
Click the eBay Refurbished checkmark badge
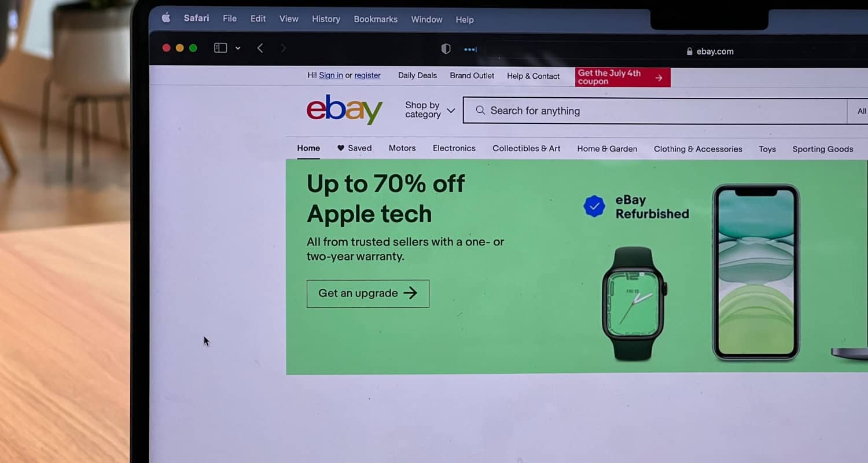594,206
